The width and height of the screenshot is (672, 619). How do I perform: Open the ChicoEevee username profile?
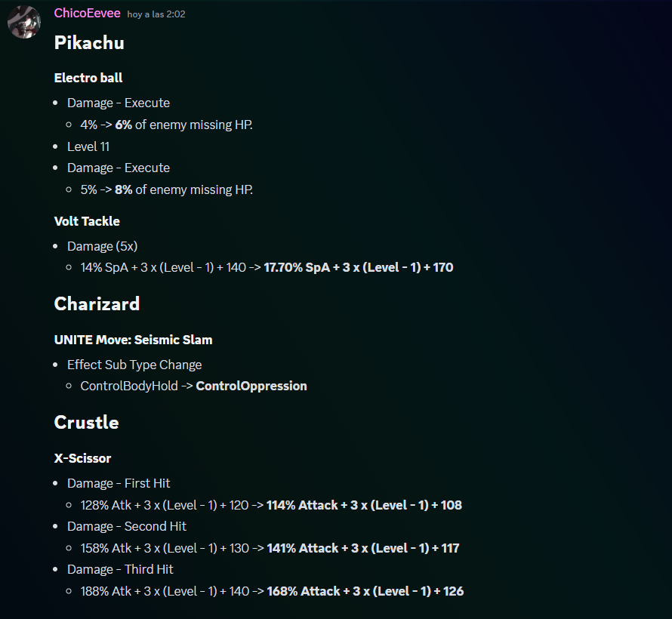tap(87, 14)
